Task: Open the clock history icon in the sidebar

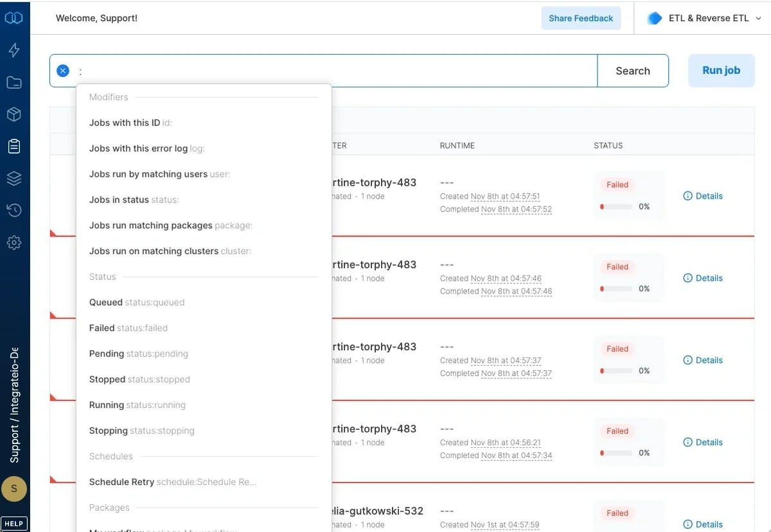Action: pos(14,210)
